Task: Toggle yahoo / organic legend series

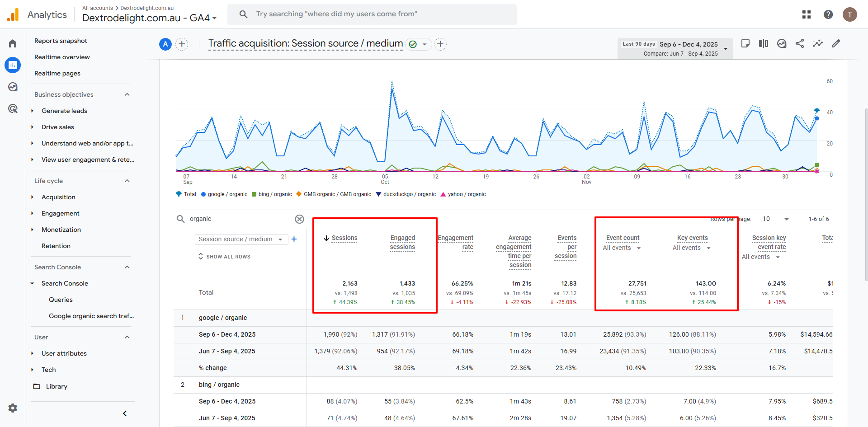Action: point(463,194)
